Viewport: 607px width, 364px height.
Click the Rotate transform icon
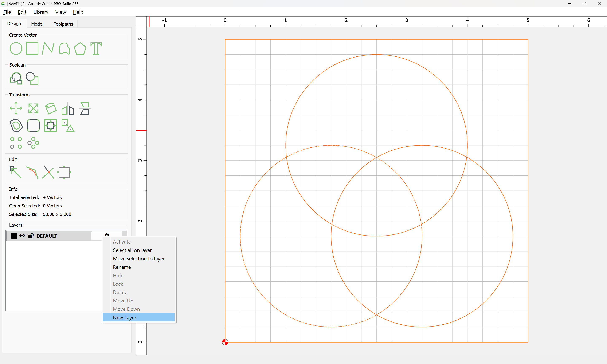(51, 108)
